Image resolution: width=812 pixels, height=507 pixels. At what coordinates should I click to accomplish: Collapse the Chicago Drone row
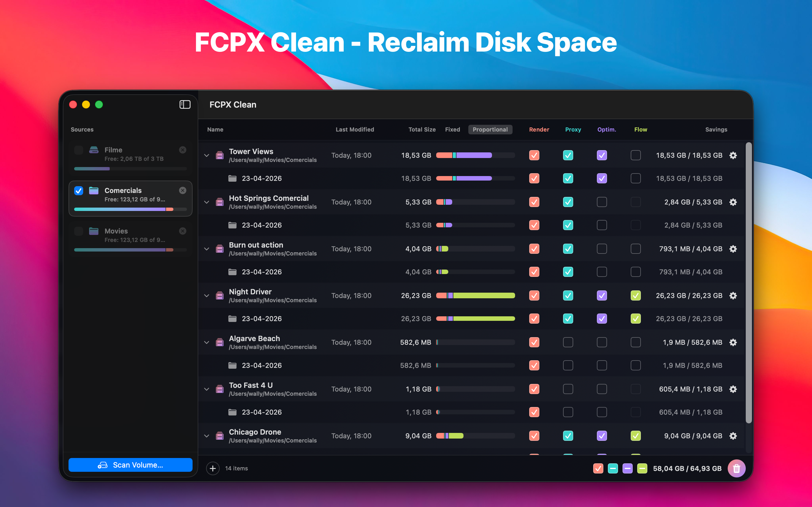(x=206, y=435)
